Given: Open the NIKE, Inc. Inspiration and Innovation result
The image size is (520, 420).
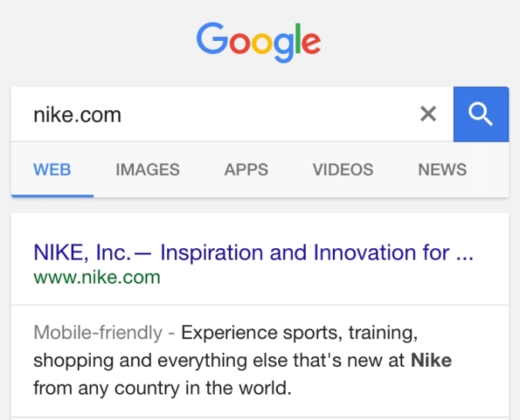Looking at the screenshot, I should click(x=253, y=253).
